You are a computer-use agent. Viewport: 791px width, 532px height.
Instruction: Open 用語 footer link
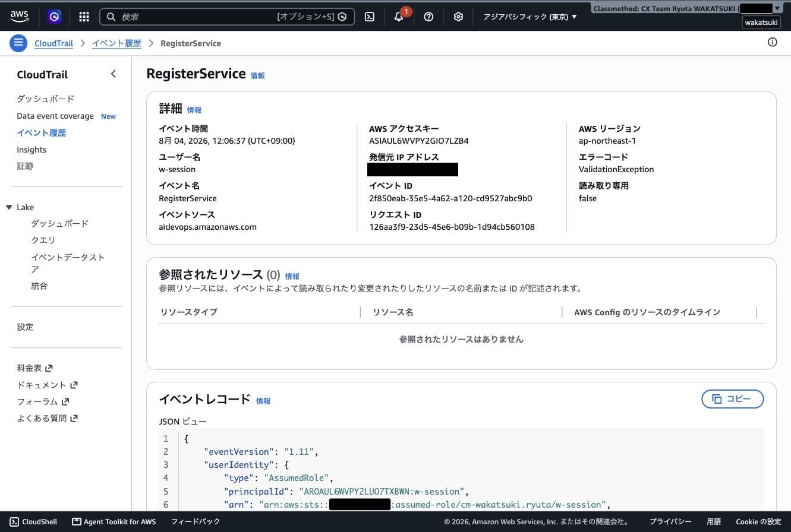[x=714, y=521]
